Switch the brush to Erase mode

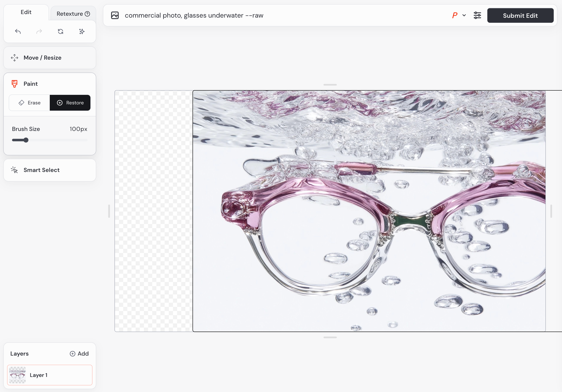point(30,103)
